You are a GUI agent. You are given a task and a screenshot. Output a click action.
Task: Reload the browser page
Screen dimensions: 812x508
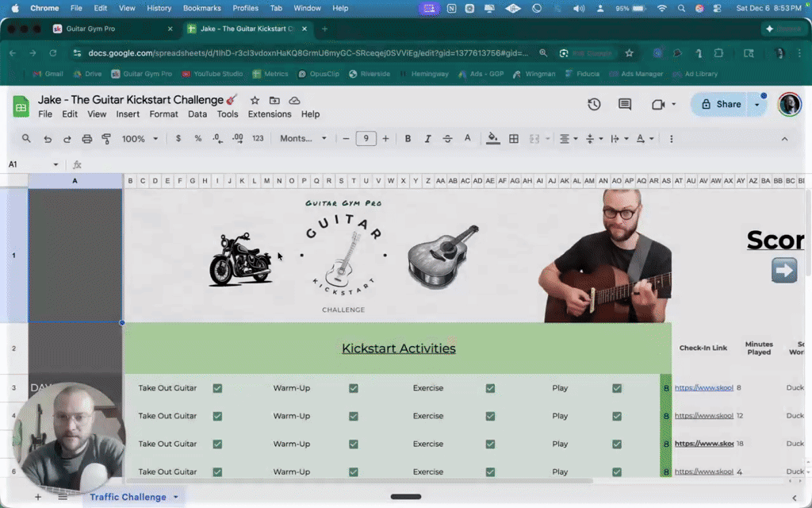(53, 53)
